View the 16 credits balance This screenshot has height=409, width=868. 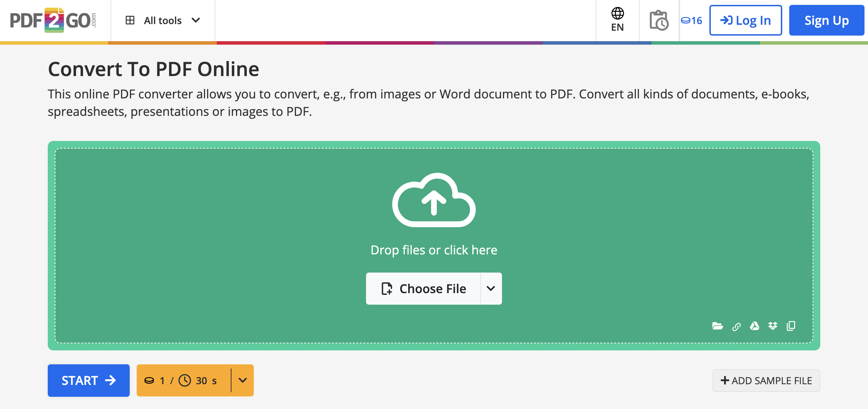(x=692, y=21)
